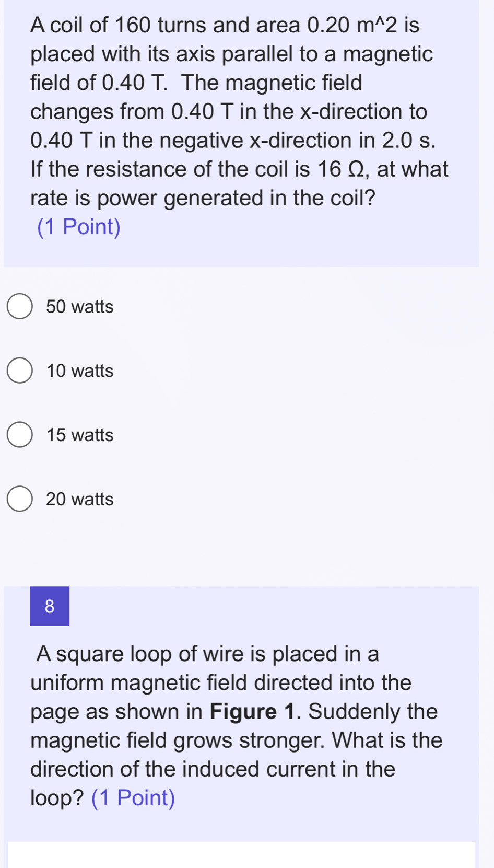Screen dimensions: 494x868
Task: Choose the 15 watts radio button
Action: click(x=20, y=435)
